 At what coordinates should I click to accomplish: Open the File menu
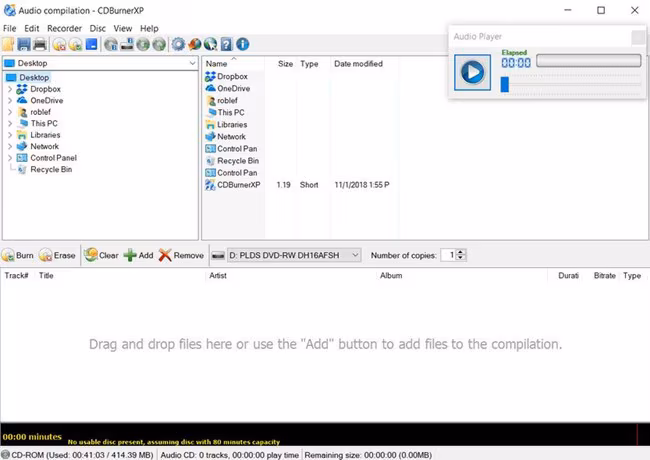click(10, 28)
